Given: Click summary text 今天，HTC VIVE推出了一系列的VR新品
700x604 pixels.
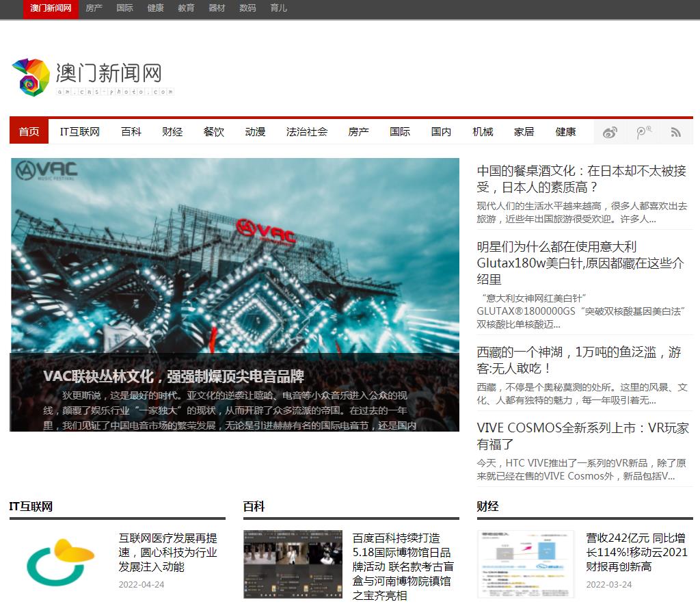Looking at the screenshot, I should point(581,469).
